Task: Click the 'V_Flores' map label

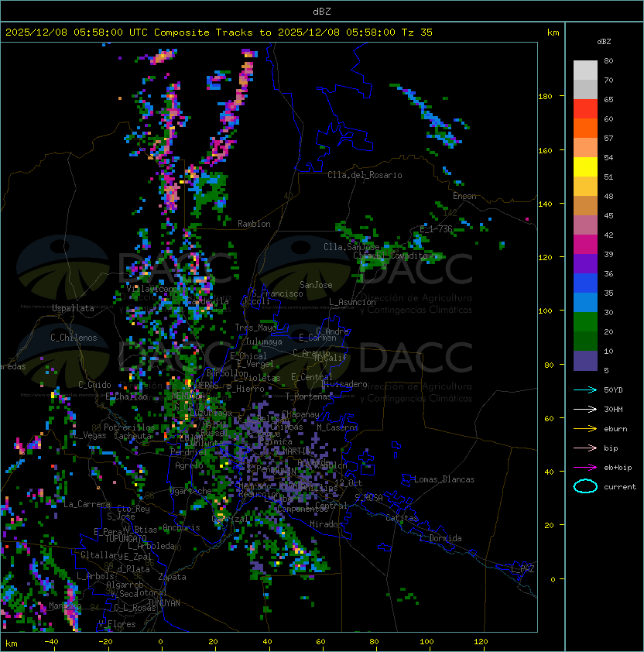Action: pos(117,624)
